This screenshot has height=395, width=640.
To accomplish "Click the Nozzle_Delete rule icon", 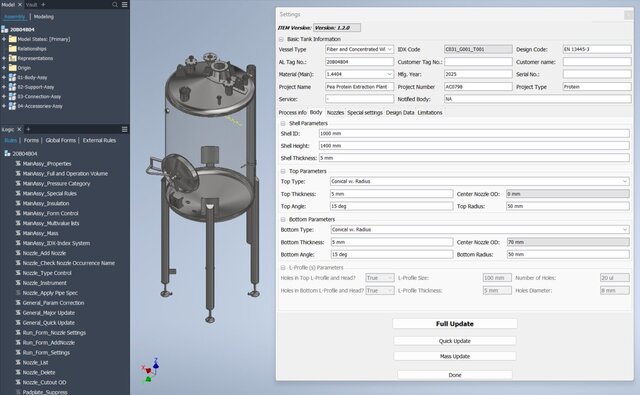I will [x=18, y=373].
